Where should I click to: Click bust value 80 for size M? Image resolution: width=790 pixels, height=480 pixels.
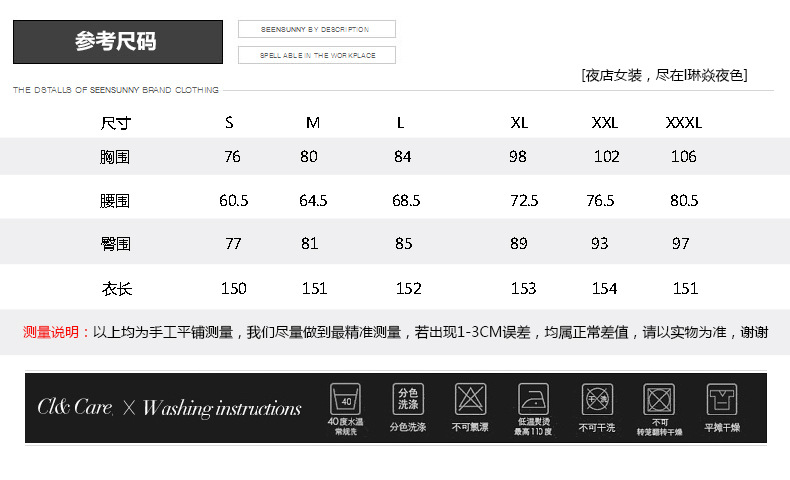[309, 157]
